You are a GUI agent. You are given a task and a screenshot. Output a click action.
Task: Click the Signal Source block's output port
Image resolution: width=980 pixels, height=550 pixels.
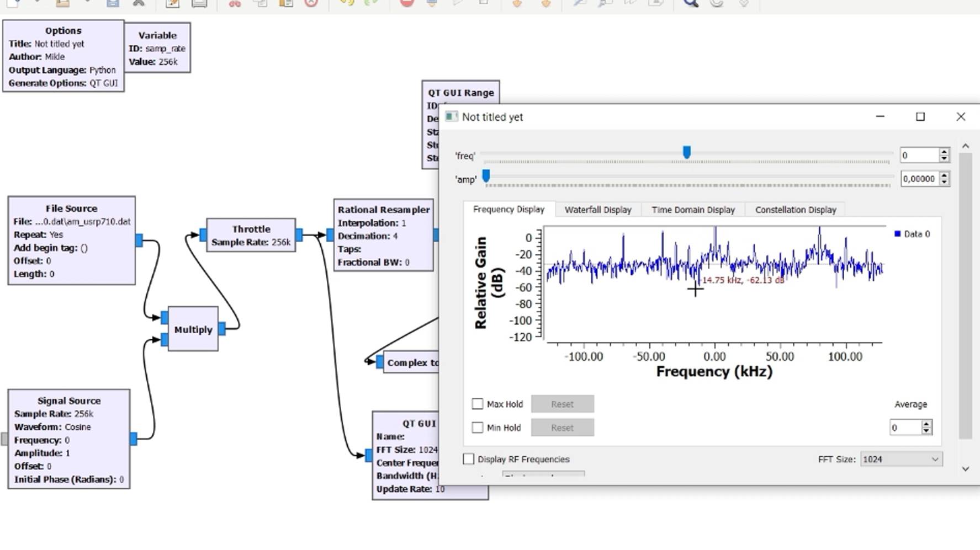[x=134, y=439]
